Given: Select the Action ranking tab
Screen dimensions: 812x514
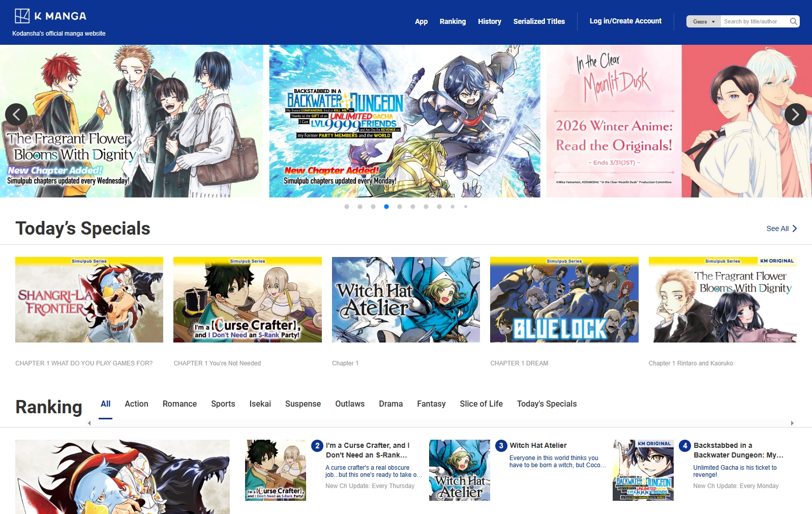Looking at the screenshot, I should coord(136,404).
